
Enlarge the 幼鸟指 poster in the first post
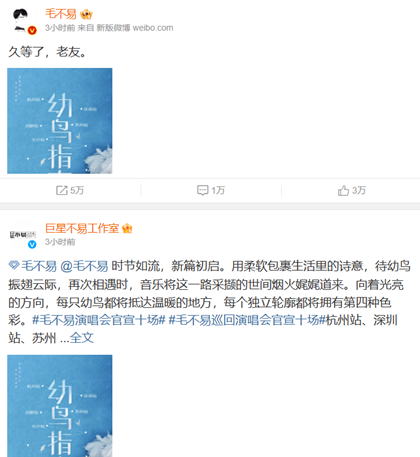pyautogui.click(x=60, y=121)
